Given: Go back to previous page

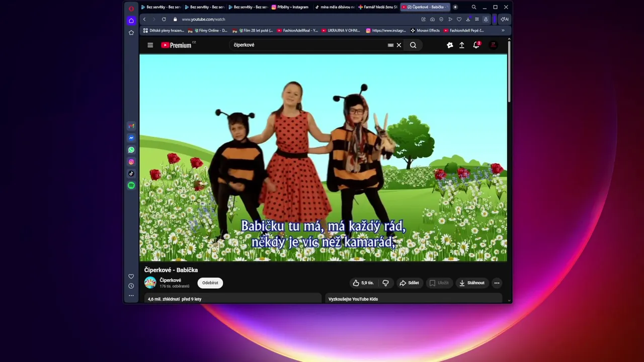Looking at the screenshot, I should (x=144, y=19).
